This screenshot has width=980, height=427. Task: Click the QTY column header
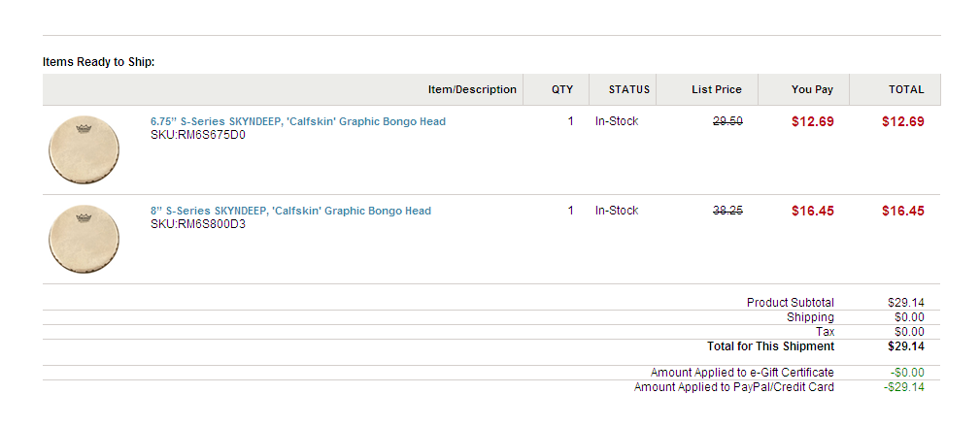[562, 89]
